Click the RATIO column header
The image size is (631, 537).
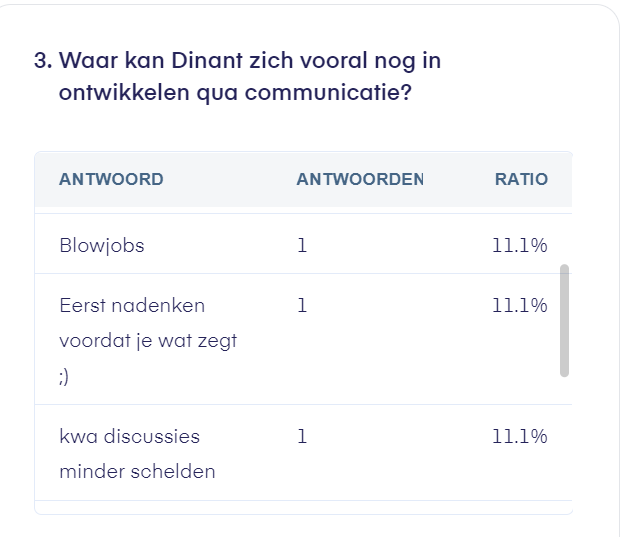pos(521,180)
